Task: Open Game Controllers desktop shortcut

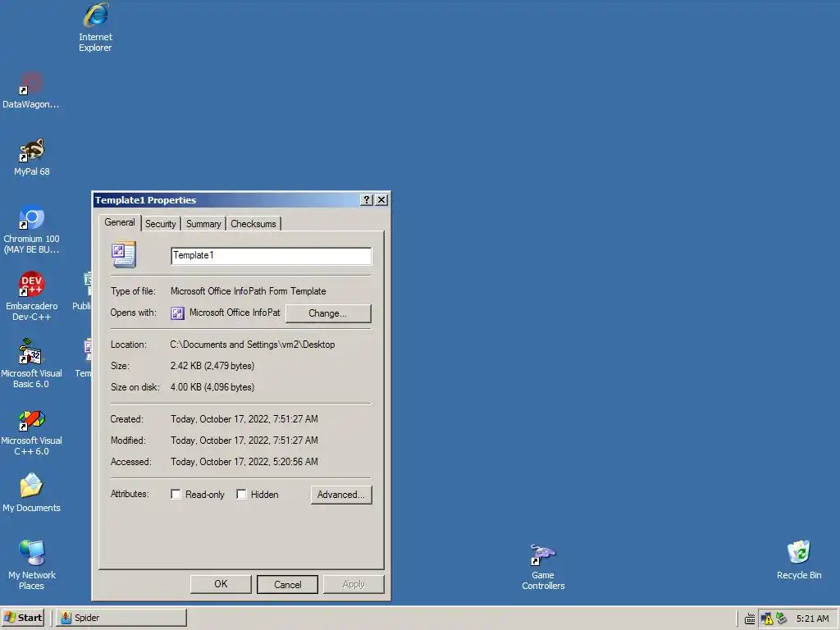Action: click(x=543, y=567)
